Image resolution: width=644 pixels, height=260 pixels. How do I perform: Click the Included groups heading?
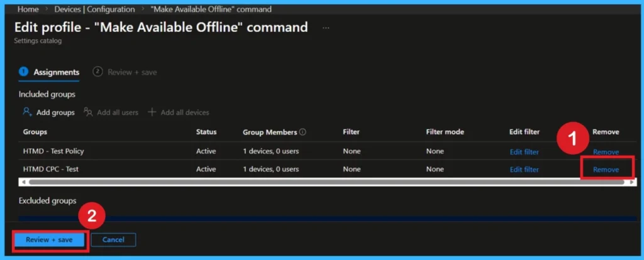pyautogui.click(x=47, y=94)
